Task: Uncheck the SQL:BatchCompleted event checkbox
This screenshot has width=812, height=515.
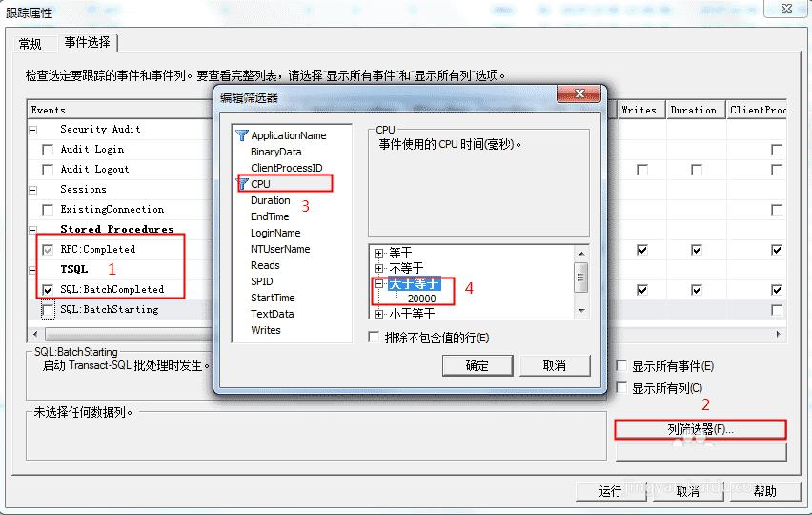Action: click(x=48, y=290)
